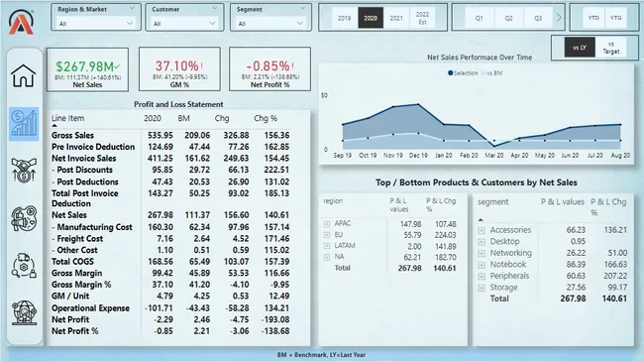This screenshot has width=644, height=362.
Task: Click the Mar 20 axis label
Action: tap(494, 156)
